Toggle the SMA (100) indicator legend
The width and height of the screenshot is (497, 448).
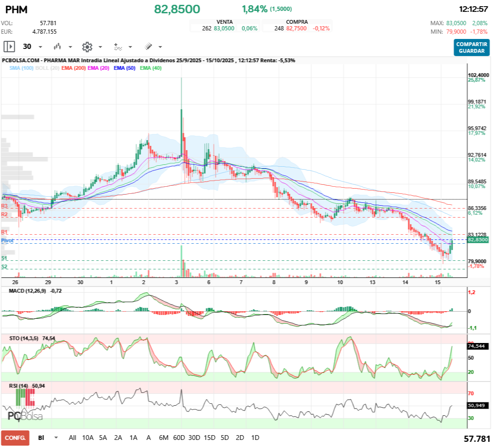tap(21, 68)
